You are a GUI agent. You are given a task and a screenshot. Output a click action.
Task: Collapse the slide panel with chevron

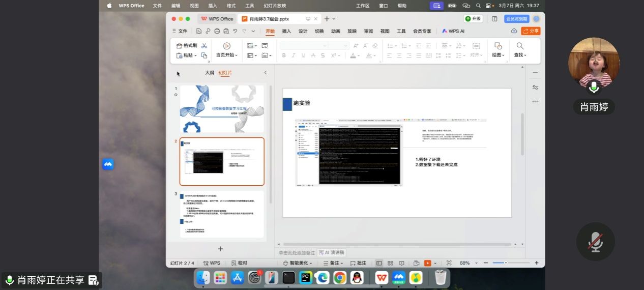265,73
